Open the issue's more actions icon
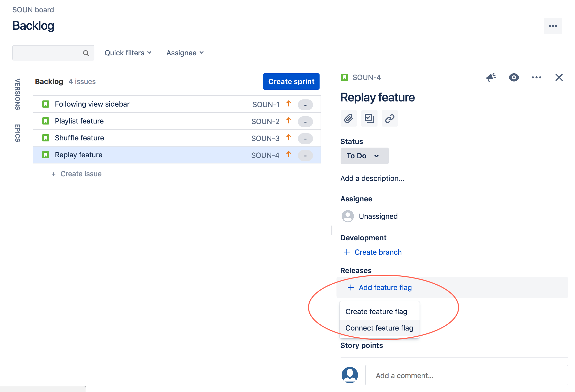The height and width of the screenshot is (392, 575). click(536, 78)
